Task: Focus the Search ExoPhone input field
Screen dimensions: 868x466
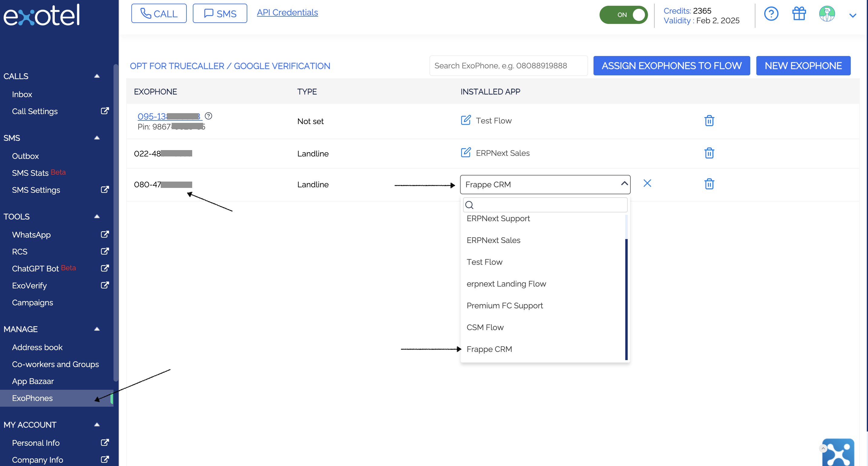Action: click(508, 66)
